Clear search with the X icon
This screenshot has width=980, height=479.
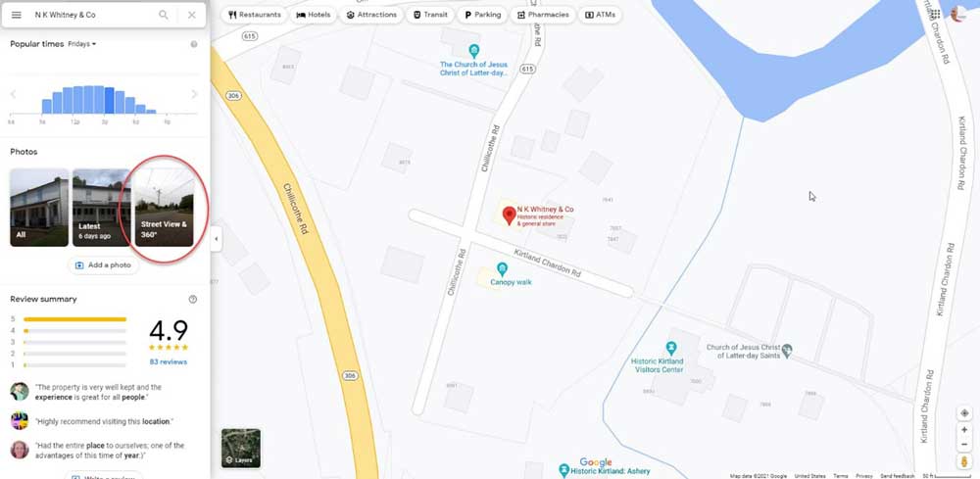coord(192,15)
